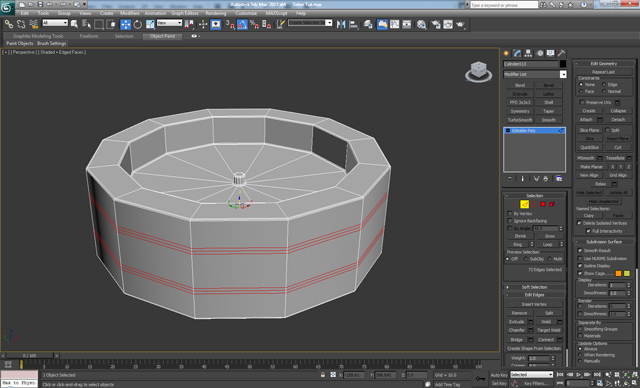Click the Configure Modifier Sets icon
Screen dimensions: 640x388
[559, 179]
